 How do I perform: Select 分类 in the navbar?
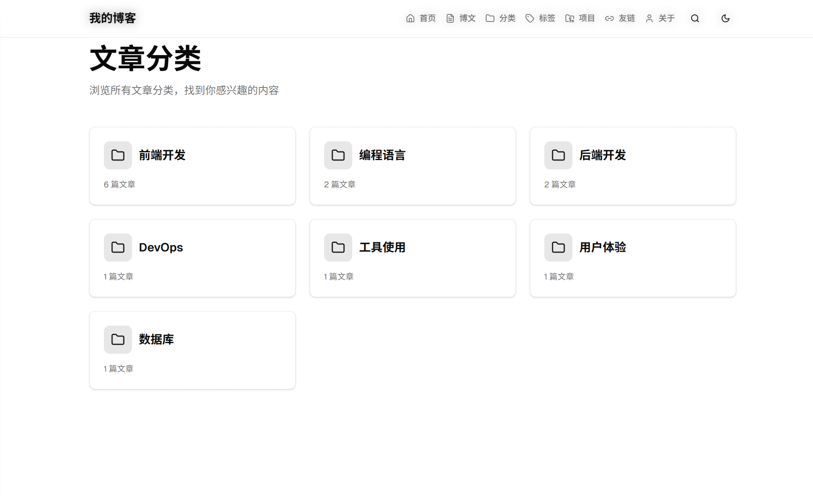pos(501,18)
